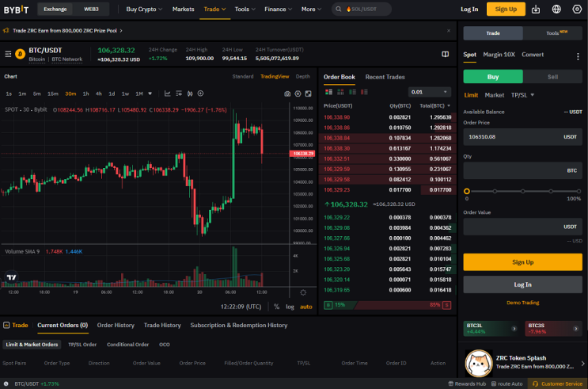Open the 0.01 price grouping dropdown
Viewport: 588px width, 389px height.
430,92
